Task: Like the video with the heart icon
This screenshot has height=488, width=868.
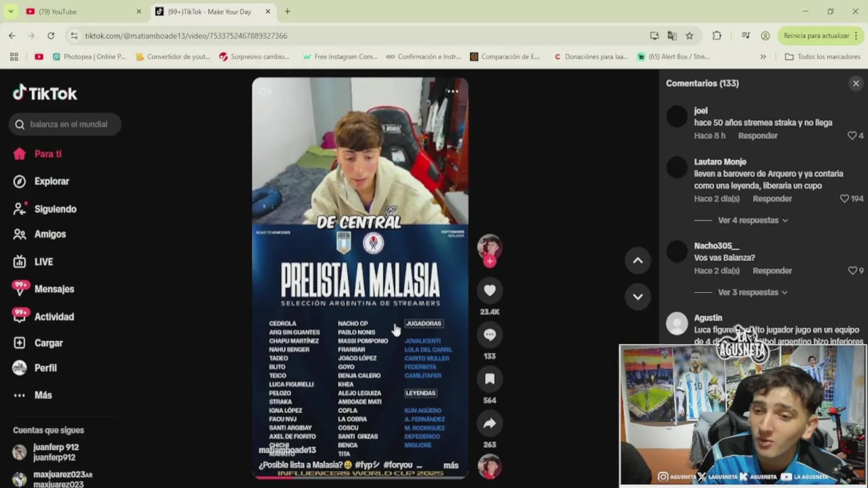Action: [x=490, y=290]
